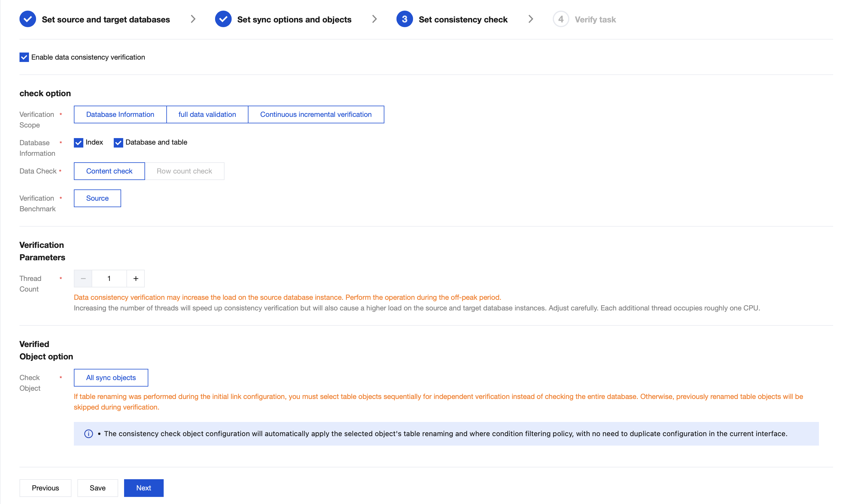Image resolution: width=842 pixels, height=504 pixels.
Task: Select Continuous incremental verification scope
Action: (x=316, y=114)
